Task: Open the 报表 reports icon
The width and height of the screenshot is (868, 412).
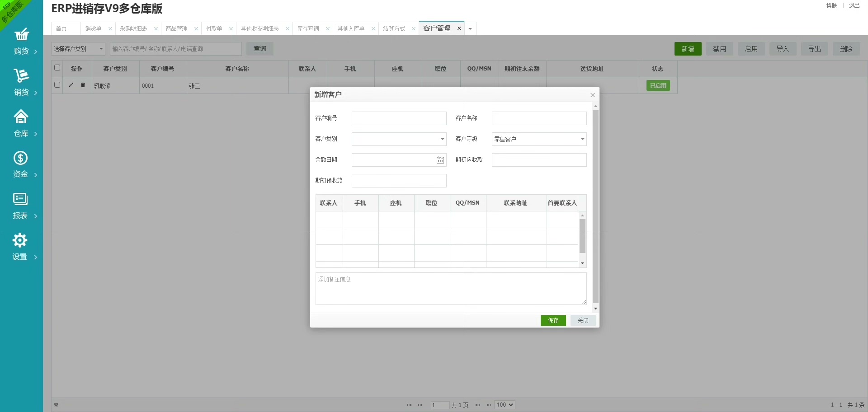Action: coord(20,199)
